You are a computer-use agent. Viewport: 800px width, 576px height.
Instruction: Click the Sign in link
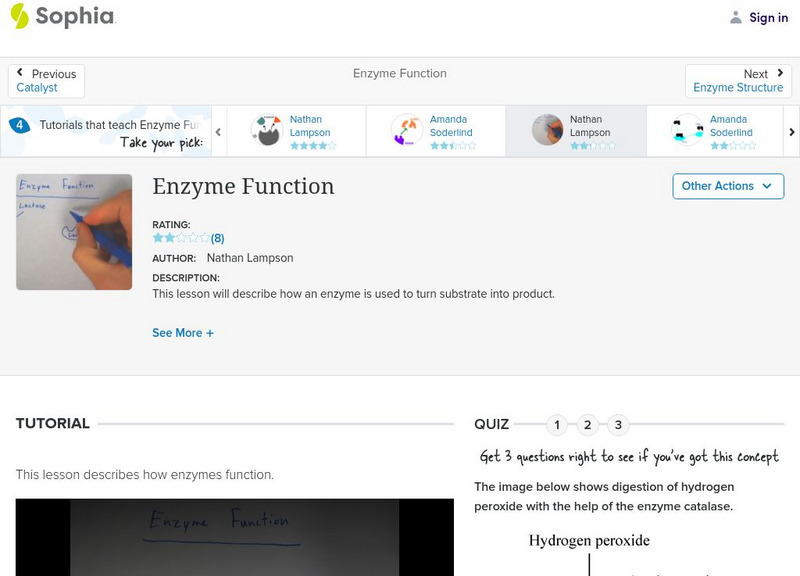[x=768, y=17]
